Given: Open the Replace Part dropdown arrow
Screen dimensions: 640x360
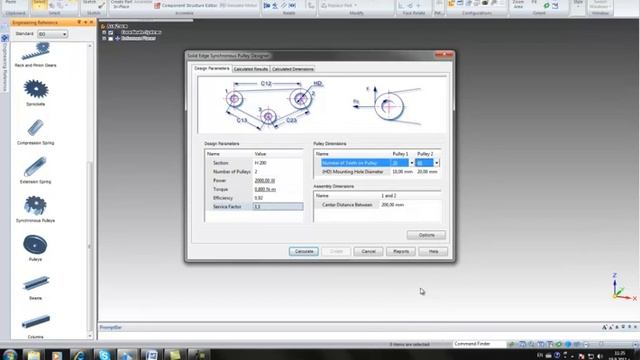Looking at the screenshot, I should (356, 5).
